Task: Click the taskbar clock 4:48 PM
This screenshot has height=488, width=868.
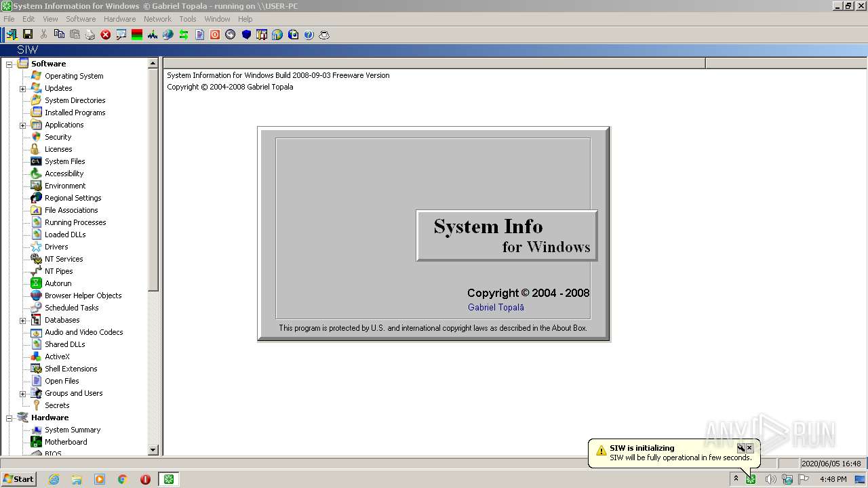Action: tap(833, 479)
